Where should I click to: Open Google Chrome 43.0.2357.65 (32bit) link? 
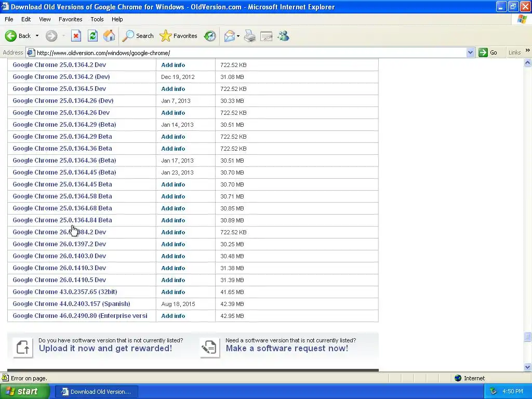pos(65,292)
